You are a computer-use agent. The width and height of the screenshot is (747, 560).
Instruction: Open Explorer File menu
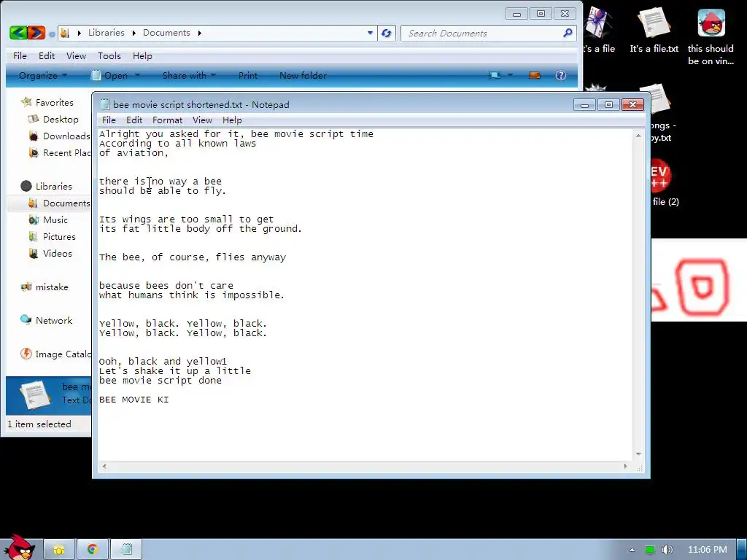[x=20, y=55]
